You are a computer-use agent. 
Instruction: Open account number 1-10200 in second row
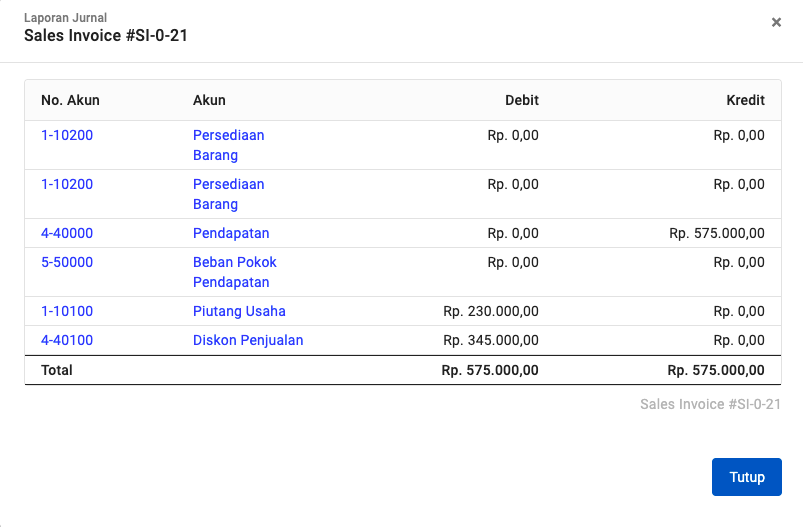pos(67,184)
